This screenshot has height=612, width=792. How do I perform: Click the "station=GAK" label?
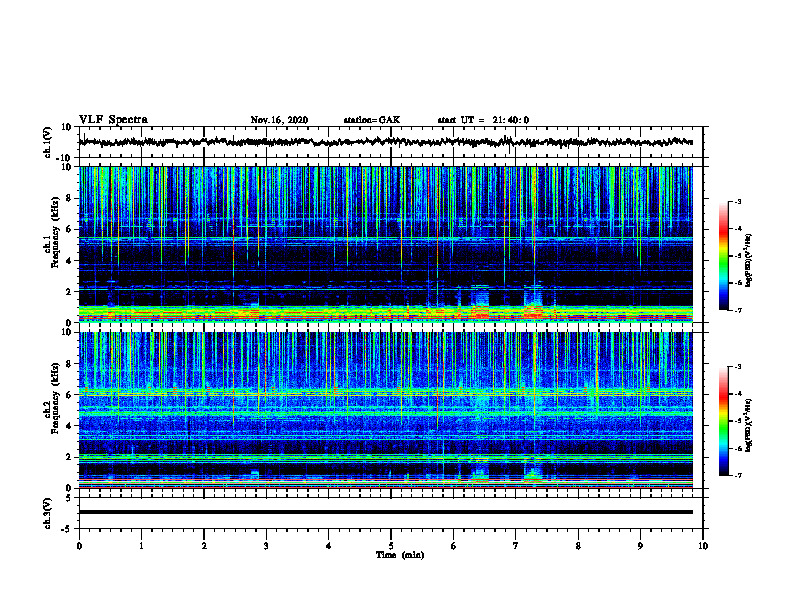point(372,120)
